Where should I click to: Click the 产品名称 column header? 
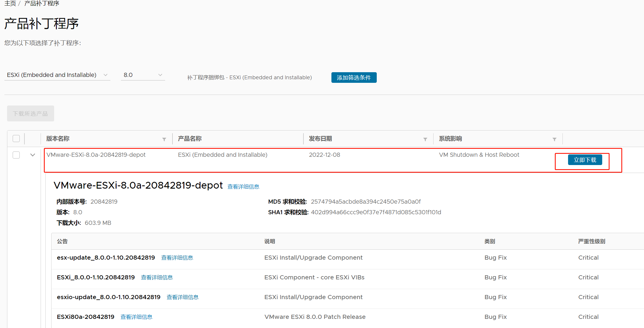[190, 139]
